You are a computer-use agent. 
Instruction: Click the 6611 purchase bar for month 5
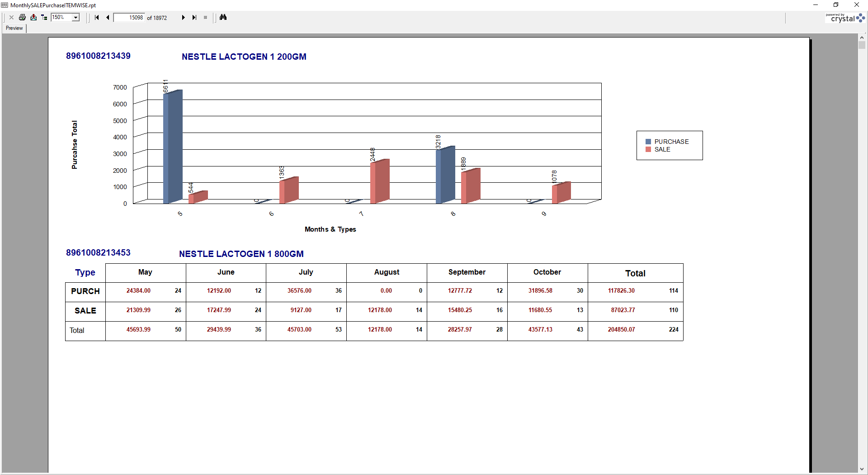click(173, 147)
